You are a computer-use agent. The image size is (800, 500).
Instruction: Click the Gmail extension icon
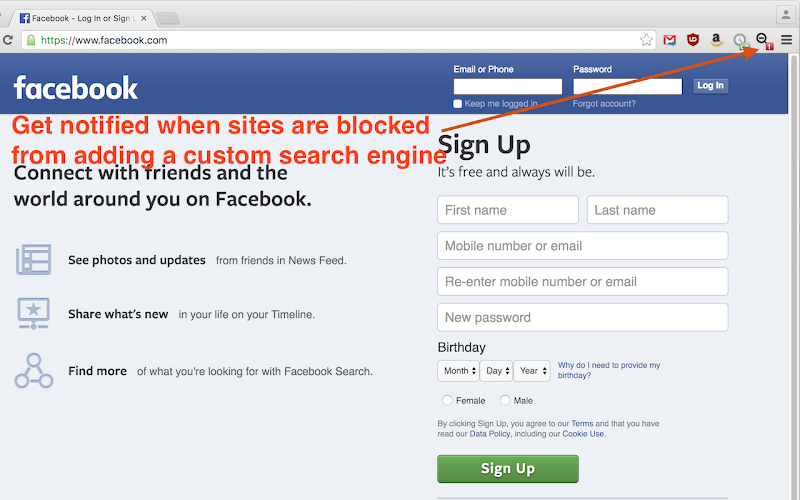pyautogui.click(x=669, y=40)
